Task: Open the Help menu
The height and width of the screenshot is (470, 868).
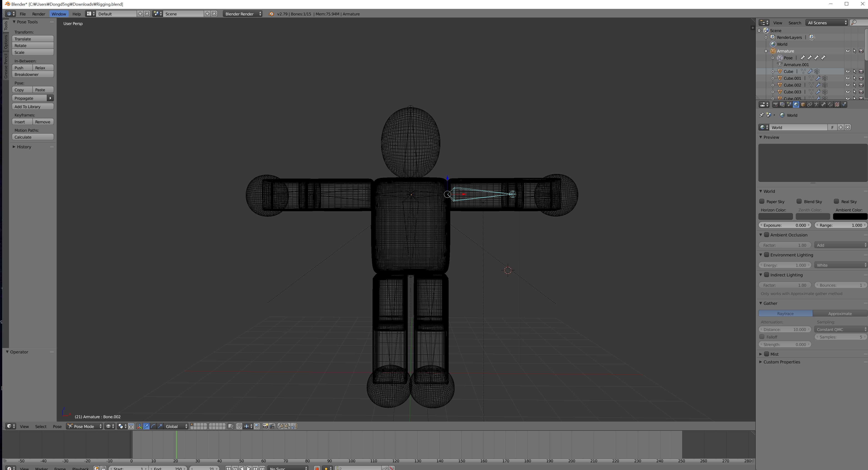Action: [76, 14]
